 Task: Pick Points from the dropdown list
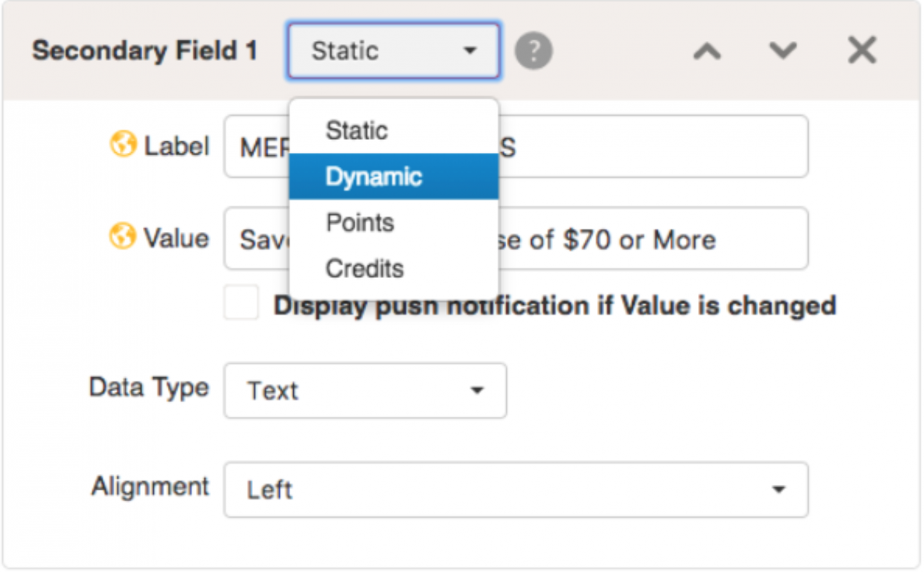coord(394,223)
